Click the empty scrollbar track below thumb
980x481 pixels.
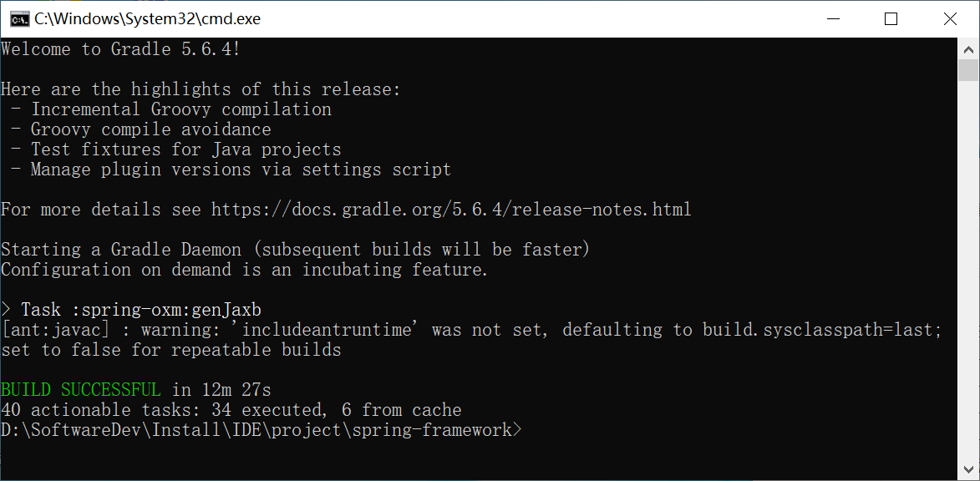click(x=968, y=276)
